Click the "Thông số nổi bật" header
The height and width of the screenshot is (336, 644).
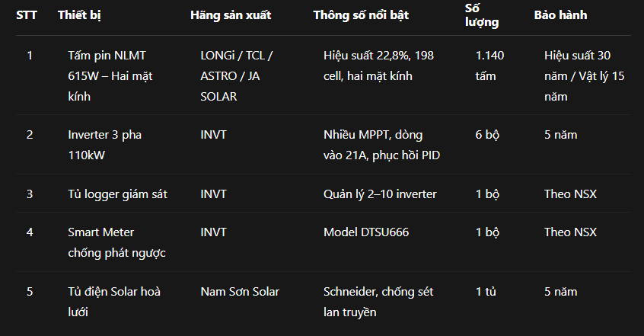361,15
